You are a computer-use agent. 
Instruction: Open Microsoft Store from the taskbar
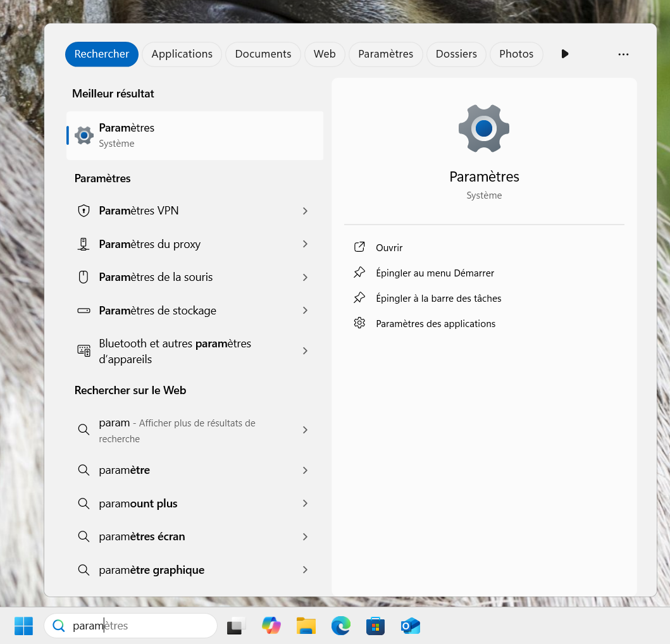[x=376, y=626]
